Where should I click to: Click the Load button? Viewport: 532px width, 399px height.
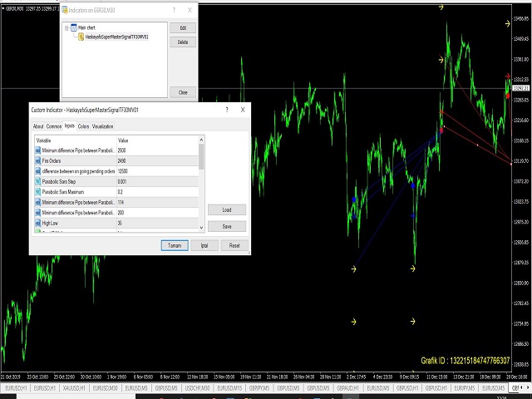point(227,209)
